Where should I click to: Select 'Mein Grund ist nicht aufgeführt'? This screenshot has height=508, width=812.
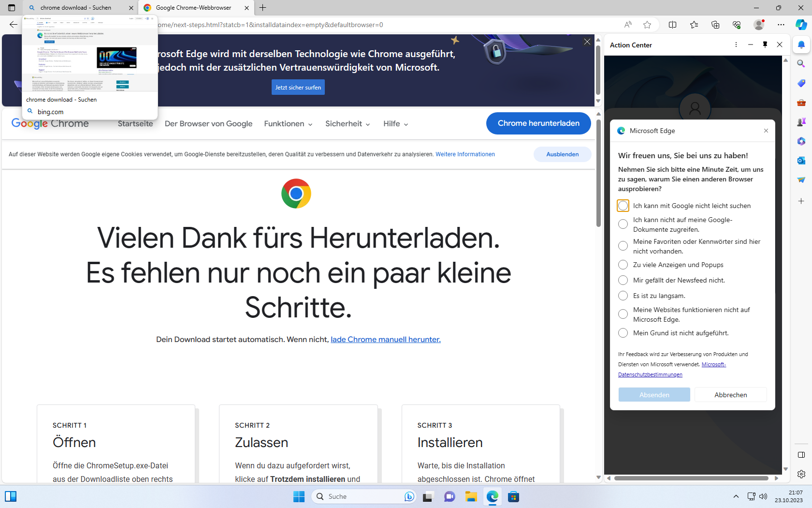tap(623, 333)
